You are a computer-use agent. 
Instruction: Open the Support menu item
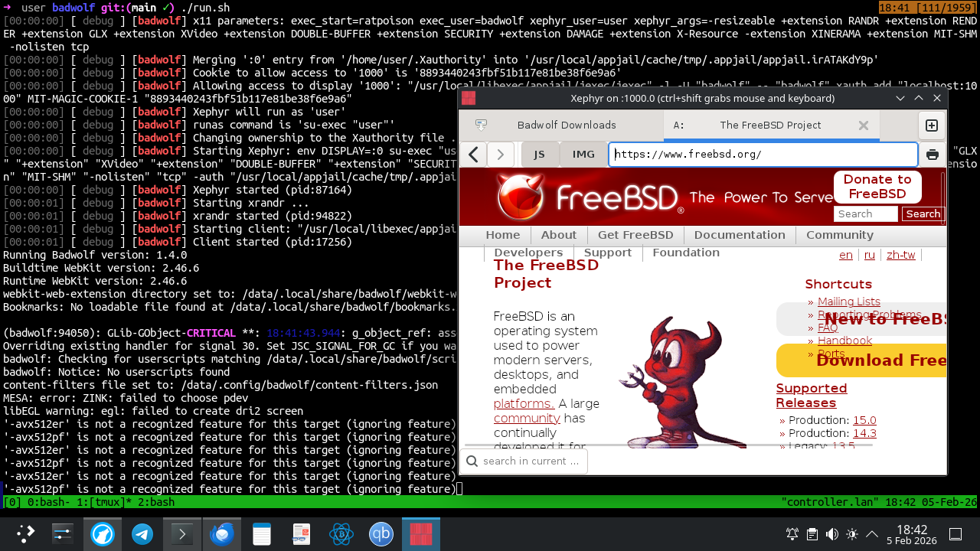point(608,253)
